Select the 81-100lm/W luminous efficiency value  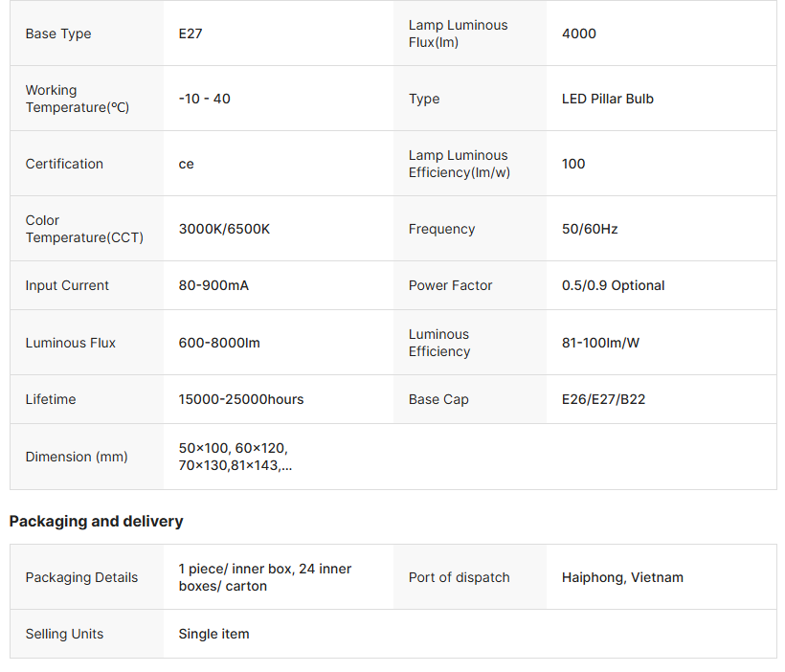pos(600,343)
